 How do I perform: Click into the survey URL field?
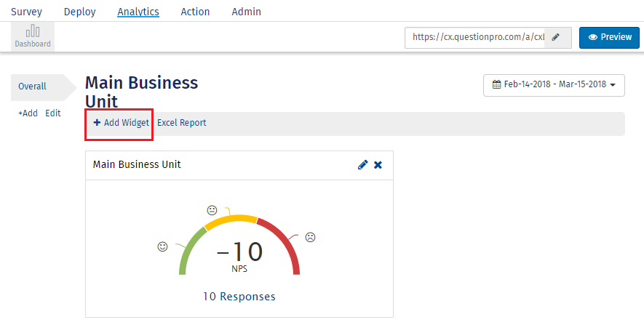(477, 37)
